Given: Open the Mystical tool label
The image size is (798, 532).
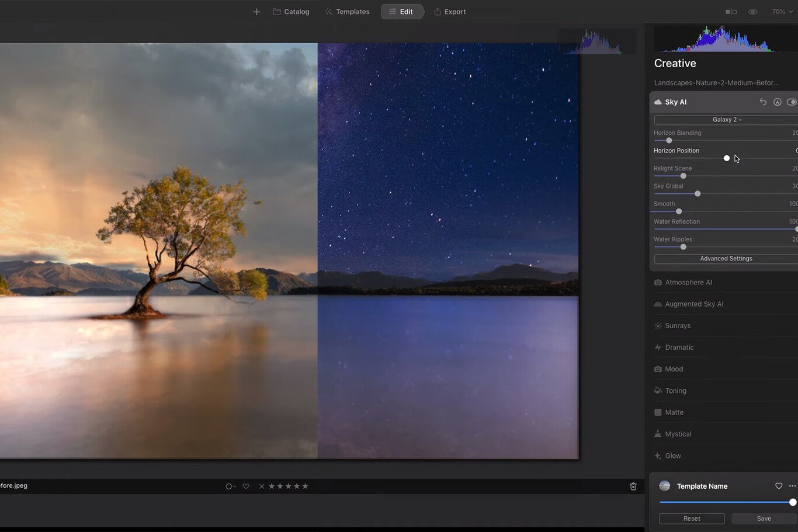Looking at the screenshot, I should pos(678,434).
